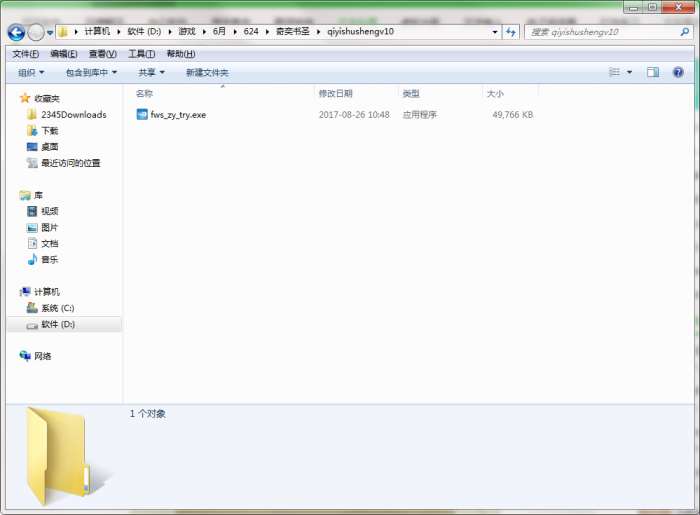This screenshot has width=700, height=515.
Task: Select the fws_zy_try.exe file icon
Action: coord(142,115)
